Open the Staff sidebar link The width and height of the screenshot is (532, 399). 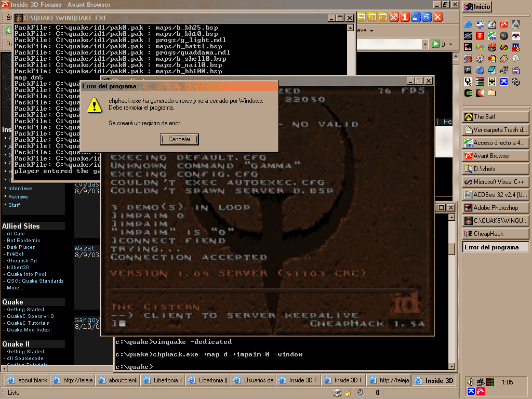(14, 205)
